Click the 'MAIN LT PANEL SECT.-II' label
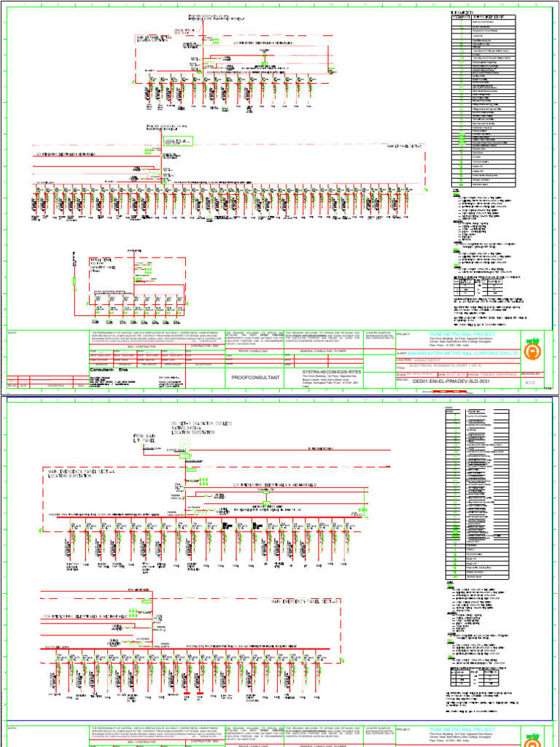This screenshot has height=747, width=560. 405,146
